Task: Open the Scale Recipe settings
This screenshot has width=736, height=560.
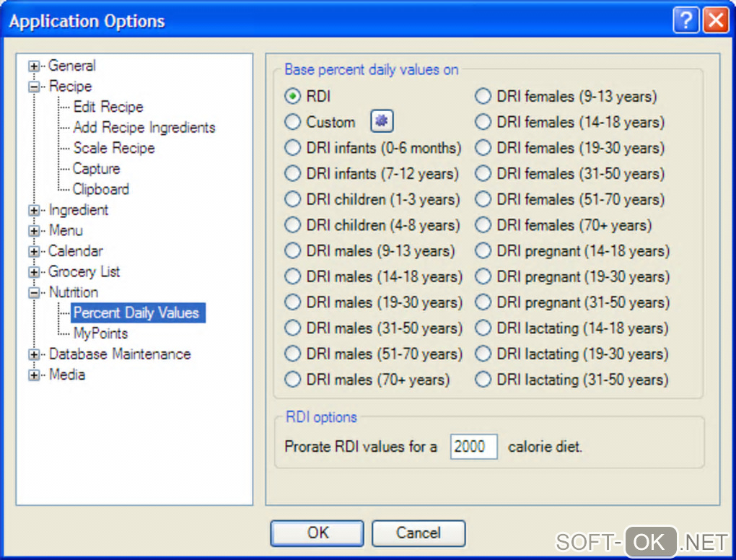Action: pos(114,148)
